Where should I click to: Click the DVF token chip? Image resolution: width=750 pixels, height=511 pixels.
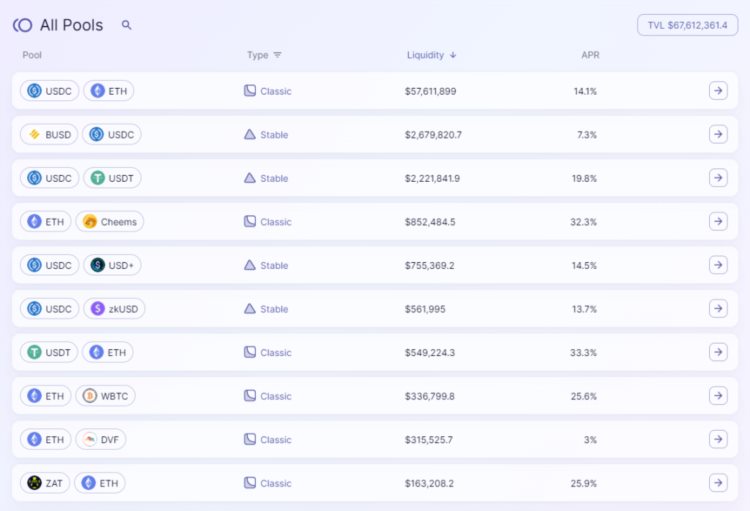pyautogui.click(x=101, y=440)
